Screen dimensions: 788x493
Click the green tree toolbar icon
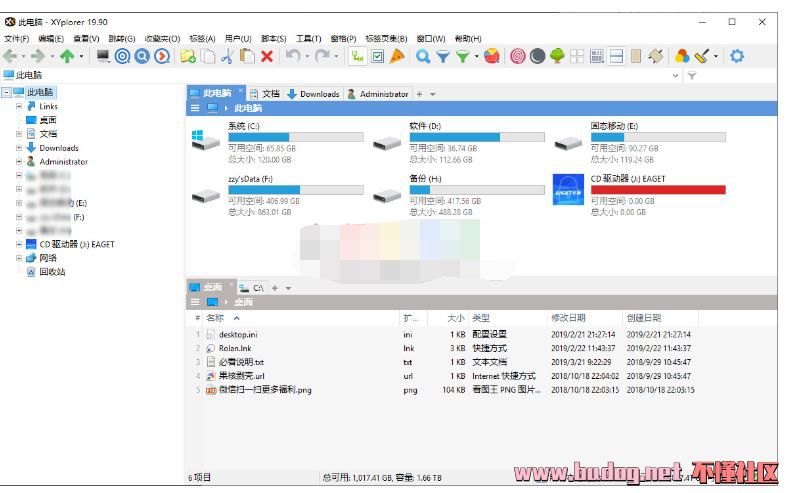click(x=557, y=56)
